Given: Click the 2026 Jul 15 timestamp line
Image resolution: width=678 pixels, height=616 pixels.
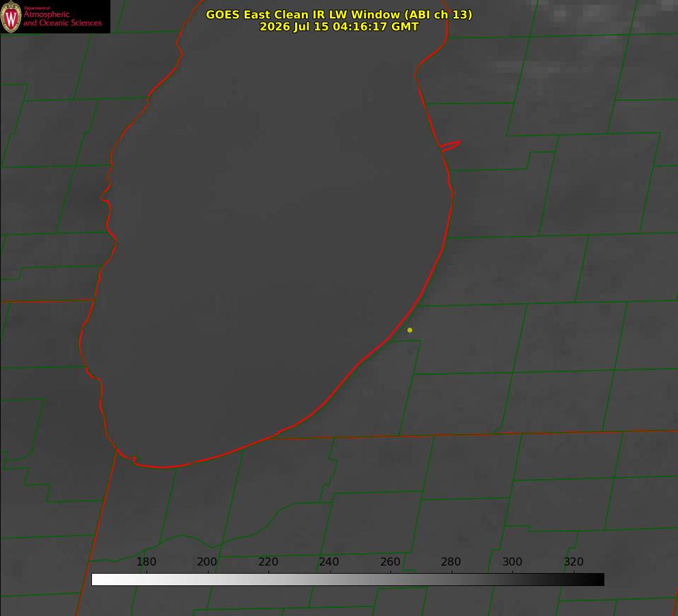Looking at the screenshot, I should [x=339, y=27].
